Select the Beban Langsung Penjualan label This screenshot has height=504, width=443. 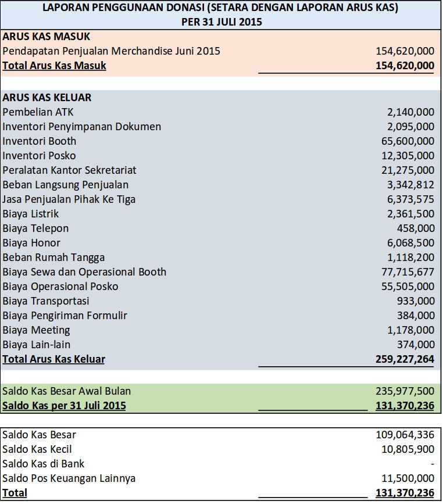point(65,184)
